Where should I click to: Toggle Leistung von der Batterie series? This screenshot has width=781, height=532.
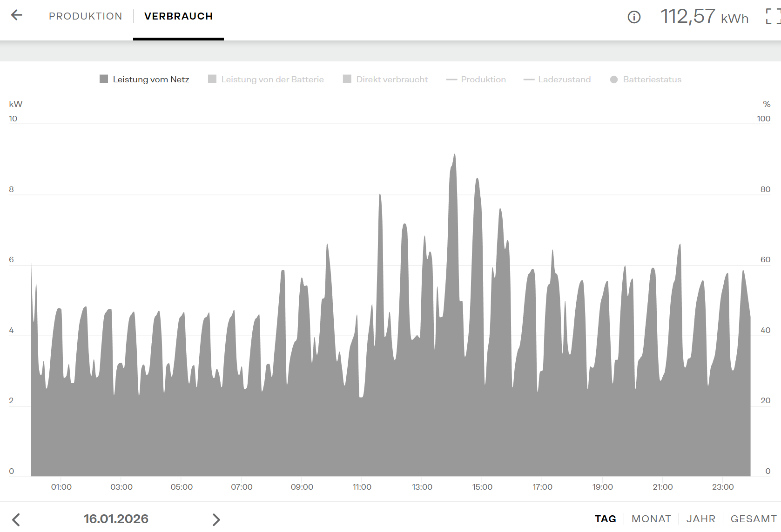coord(266,80)
